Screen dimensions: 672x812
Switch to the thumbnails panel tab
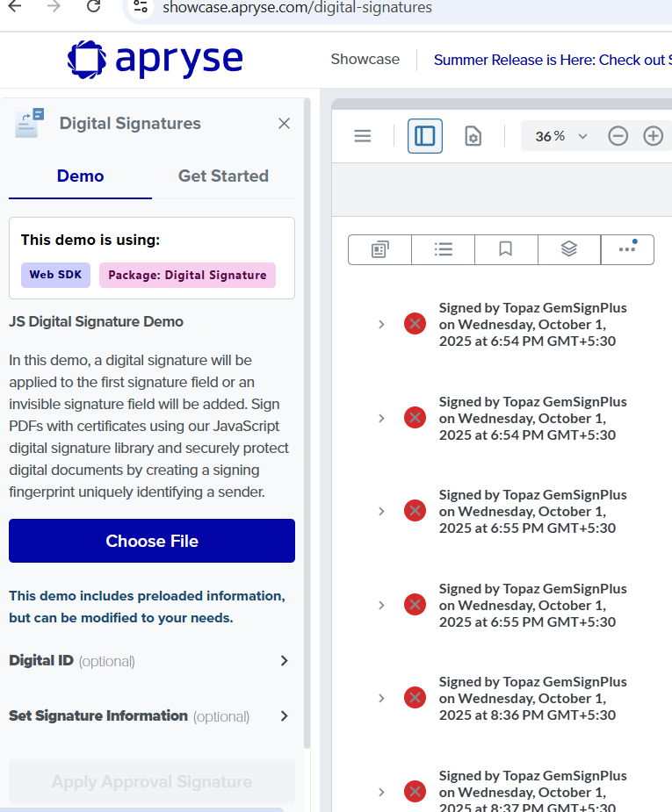pos(379,249)
